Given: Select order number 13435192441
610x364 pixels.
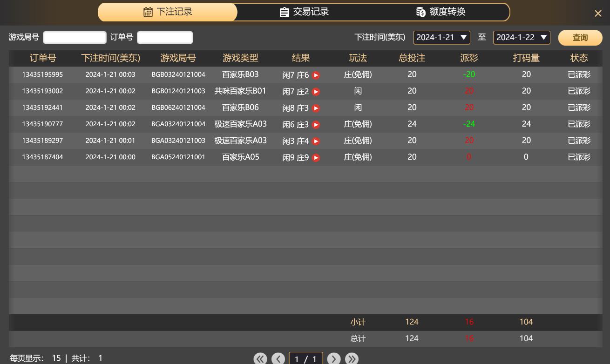Looking at the screenshot, I should point(42,108).
